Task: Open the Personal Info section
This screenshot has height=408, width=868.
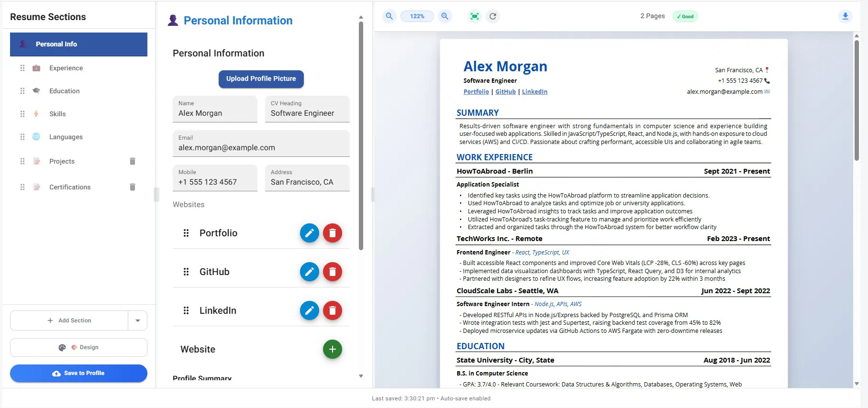Action: click(78, 44)
